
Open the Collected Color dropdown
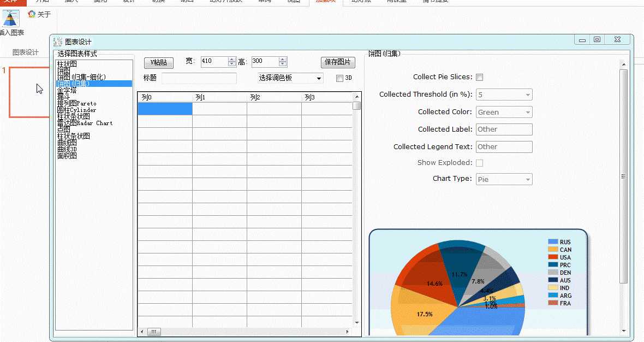click(x=504, y=112)
